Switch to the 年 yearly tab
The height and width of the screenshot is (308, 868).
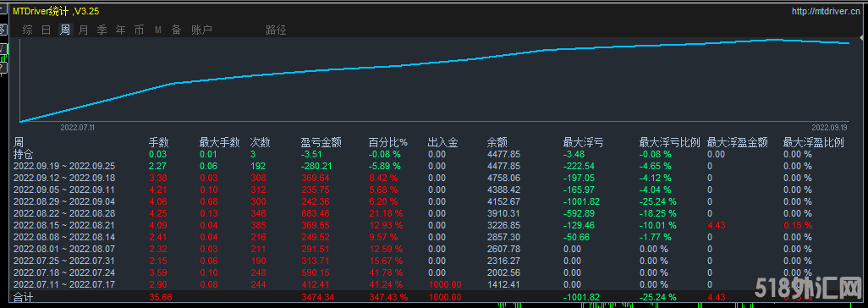121,30
